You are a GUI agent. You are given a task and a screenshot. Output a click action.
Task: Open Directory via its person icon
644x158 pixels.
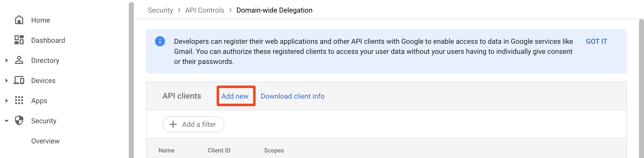click(x=19, y=60)
